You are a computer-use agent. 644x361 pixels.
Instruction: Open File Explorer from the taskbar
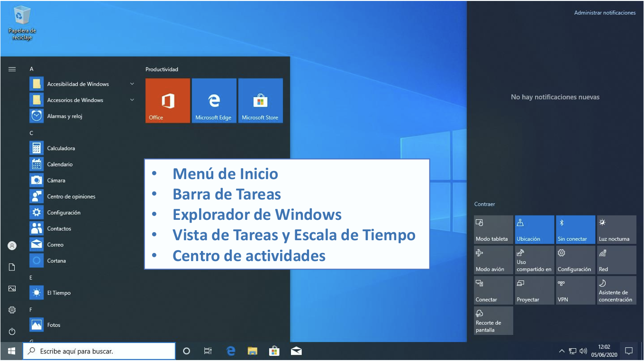253,351
